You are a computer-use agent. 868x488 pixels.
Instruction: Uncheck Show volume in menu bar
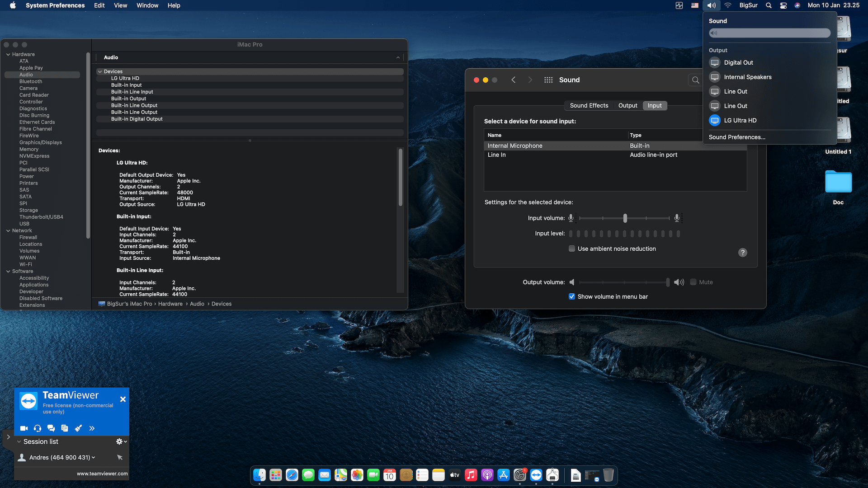coord(572,296)
